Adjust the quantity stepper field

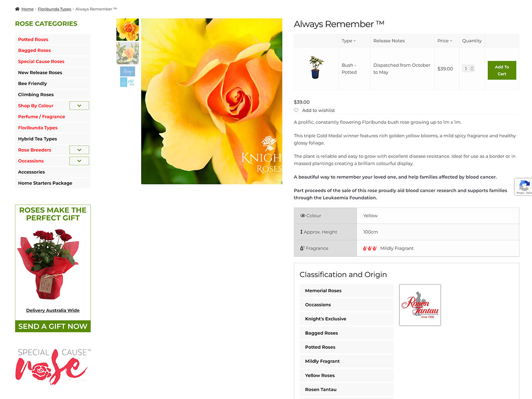click(x=469, y=69)
